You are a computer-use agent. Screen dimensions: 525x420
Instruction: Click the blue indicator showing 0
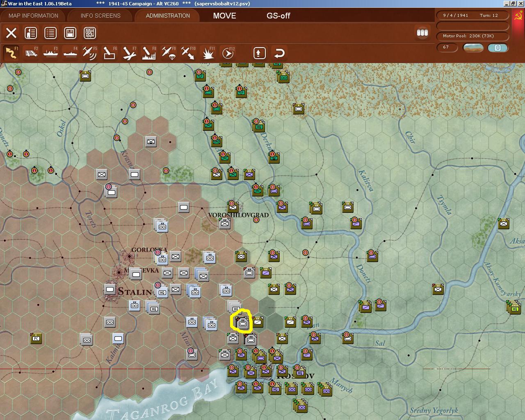point(498,48)
